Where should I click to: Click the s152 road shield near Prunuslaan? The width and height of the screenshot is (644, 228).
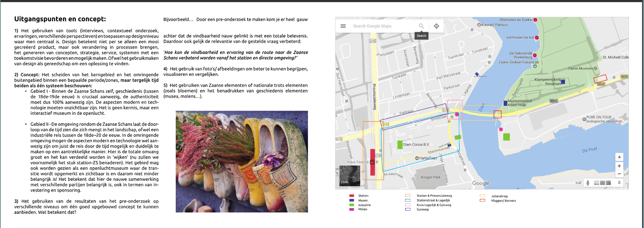coord(373,41)
